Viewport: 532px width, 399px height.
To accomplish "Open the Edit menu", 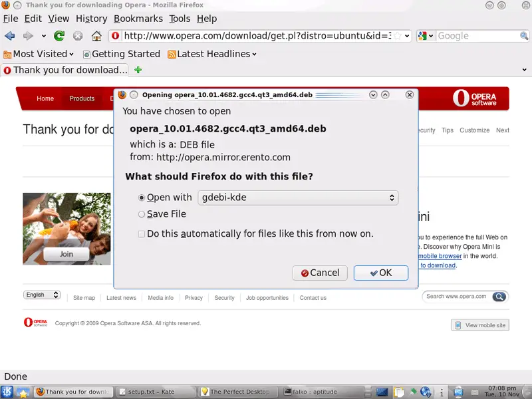I will (33, 19).
